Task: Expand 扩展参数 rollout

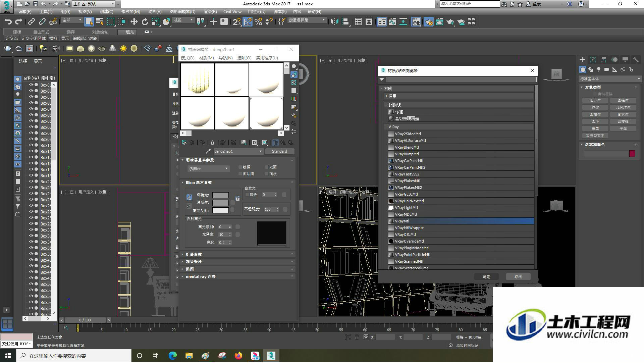Action: 238,254
